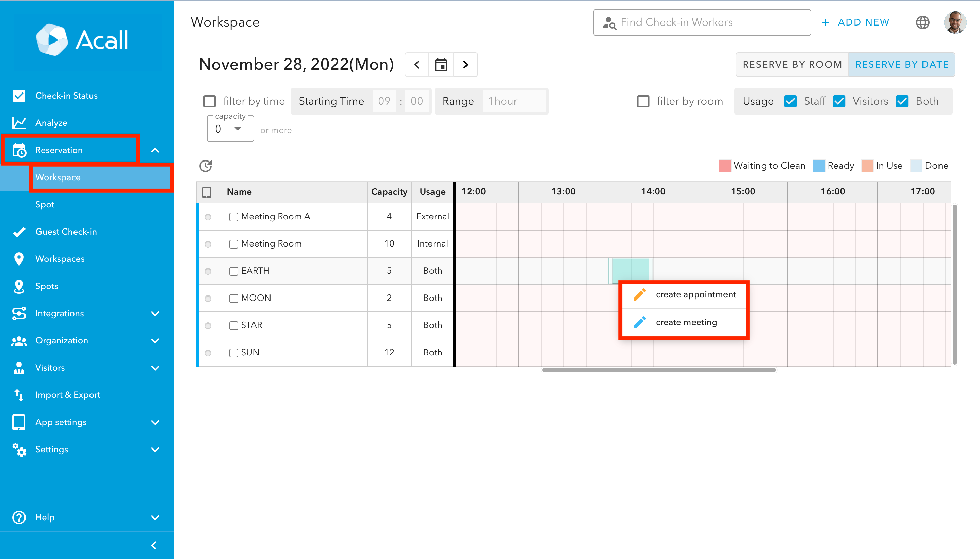980x559 pixels.
Task: Collapse the Reservation menu chevron
Action: 155,150
